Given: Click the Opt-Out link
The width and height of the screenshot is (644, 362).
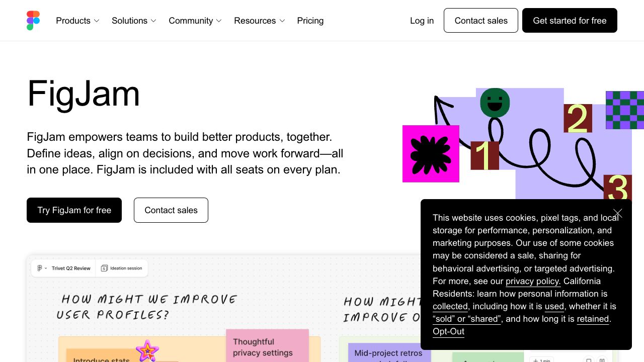Looking at the screenshot, I should tap(448, 331).
